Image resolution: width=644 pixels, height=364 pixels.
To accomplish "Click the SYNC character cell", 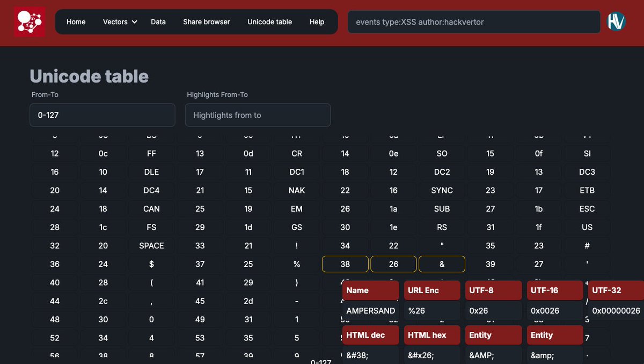I will click(x=442, y=190).
